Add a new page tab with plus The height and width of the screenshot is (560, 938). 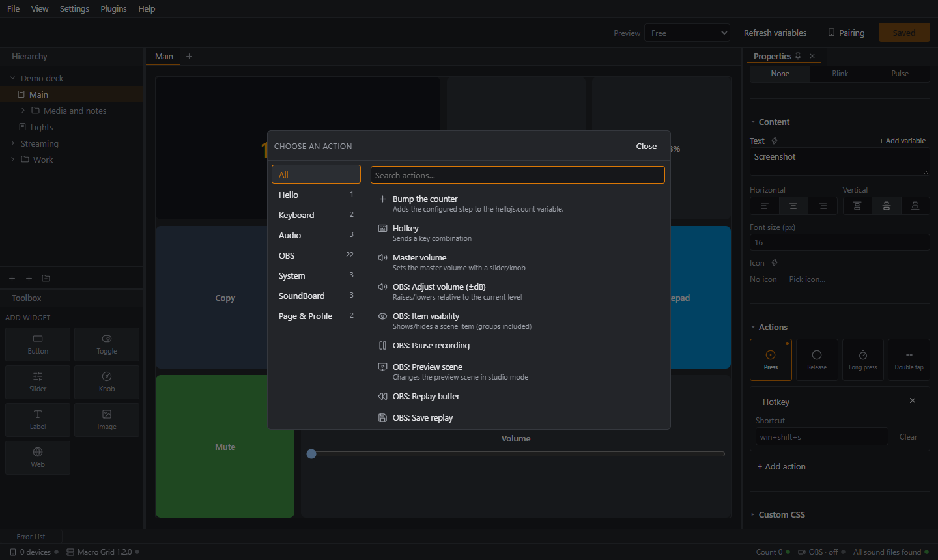(190, 56)
